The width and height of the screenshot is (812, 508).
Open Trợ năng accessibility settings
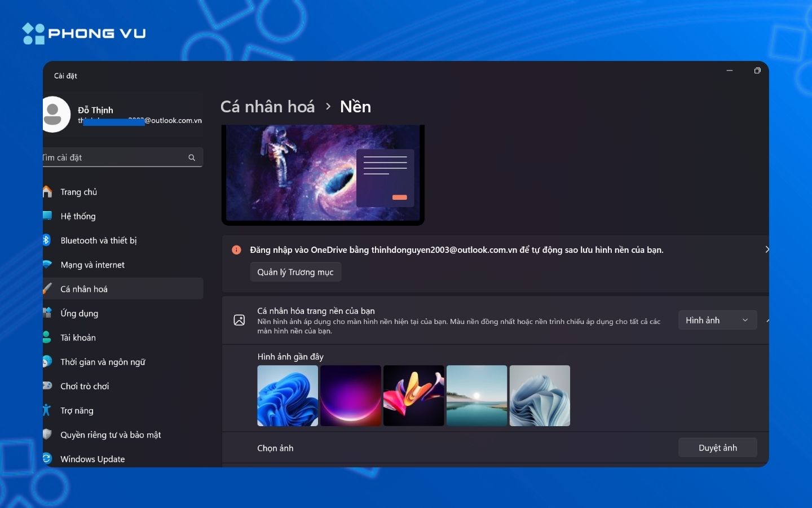tap(78, 410)
